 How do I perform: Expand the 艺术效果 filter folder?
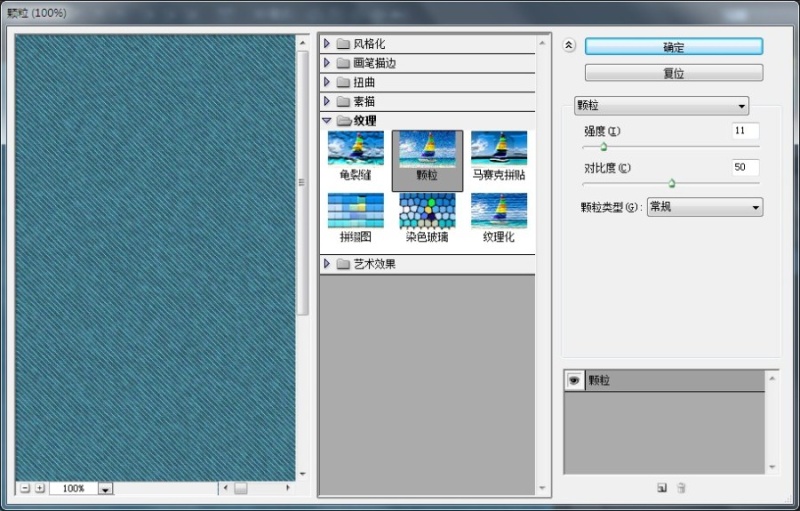[327, 264]
